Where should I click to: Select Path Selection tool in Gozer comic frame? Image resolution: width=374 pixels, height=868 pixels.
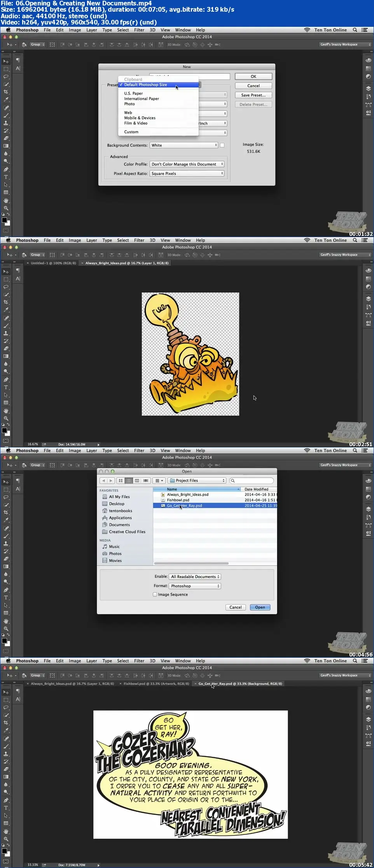click(x=6, y=816)
